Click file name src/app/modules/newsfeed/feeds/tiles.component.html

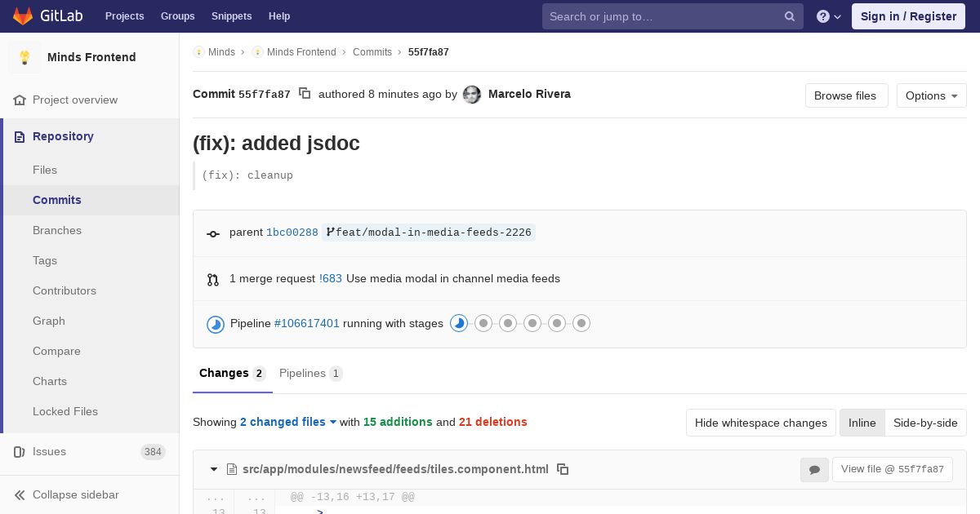395,469
